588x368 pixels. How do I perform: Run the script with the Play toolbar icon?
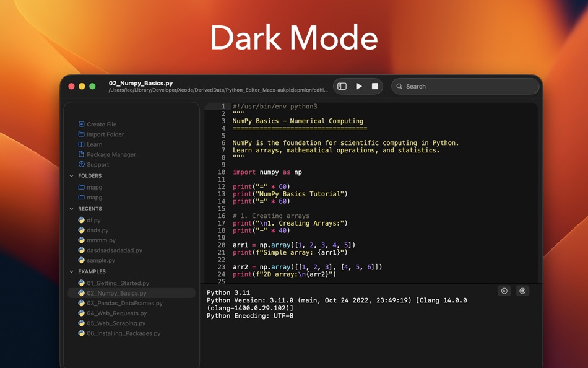pyautogui.click(x=359, y=86)
